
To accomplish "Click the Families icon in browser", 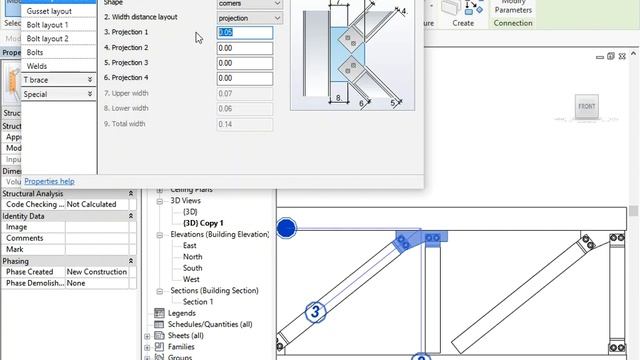I will [x=159, y=347].
